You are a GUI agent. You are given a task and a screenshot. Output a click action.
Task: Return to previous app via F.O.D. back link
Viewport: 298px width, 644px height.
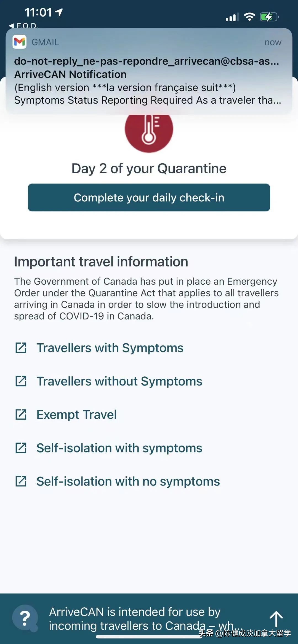point(23,26)
